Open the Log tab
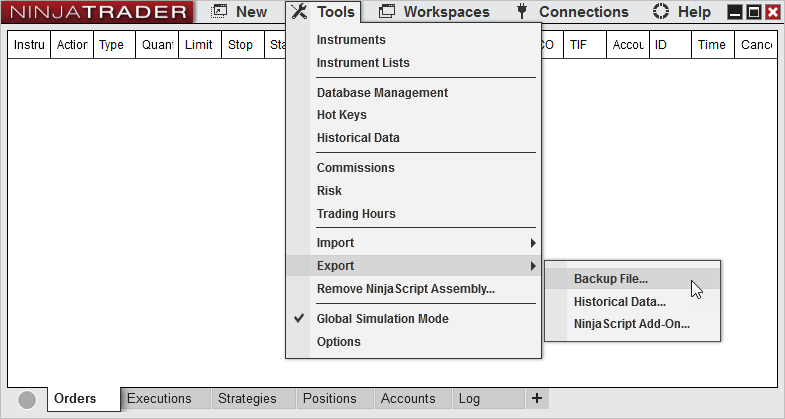 click(x=469, y=398)
